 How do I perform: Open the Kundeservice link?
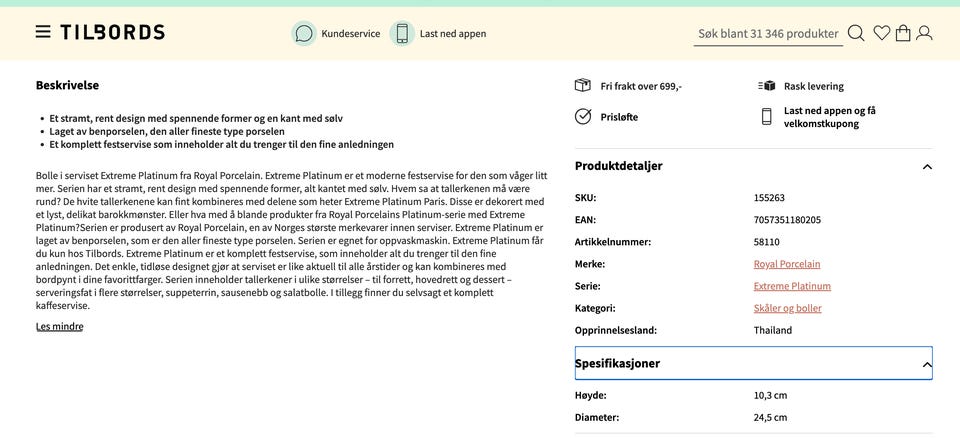(x=351, y=34)
